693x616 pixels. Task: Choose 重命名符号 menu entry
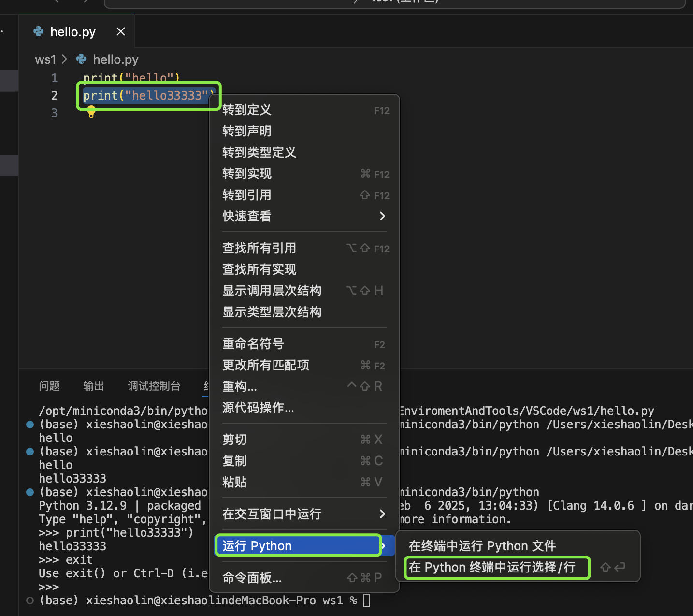(305, 344)
